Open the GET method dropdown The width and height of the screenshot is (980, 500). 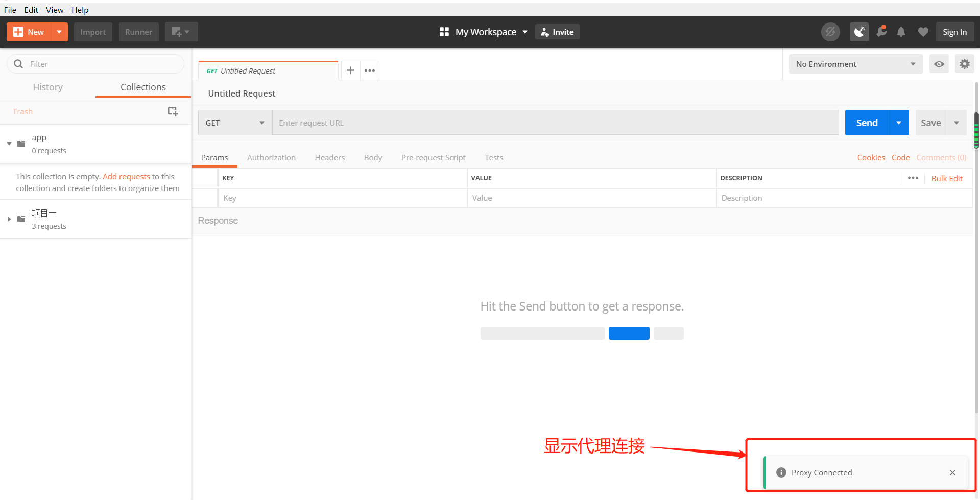(x=235, y=123)
